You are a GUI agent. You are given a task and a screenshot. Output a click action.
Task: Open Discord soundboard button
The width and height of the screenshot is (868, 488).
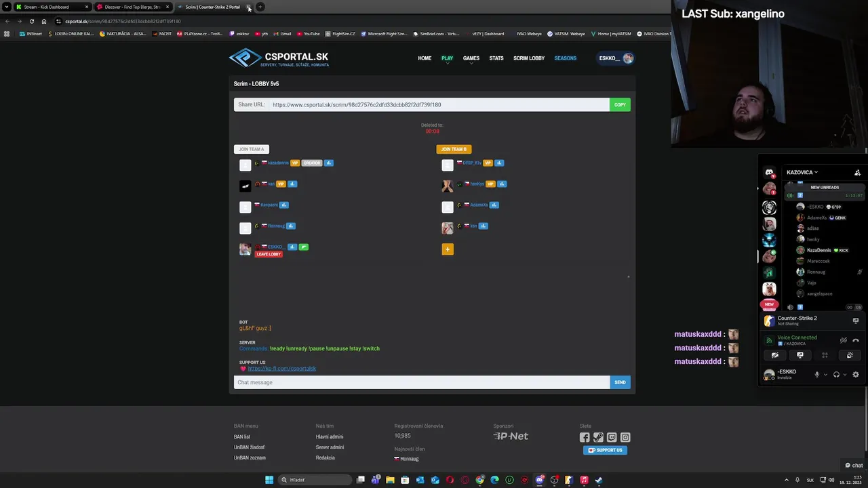click(x=850, y=355)
